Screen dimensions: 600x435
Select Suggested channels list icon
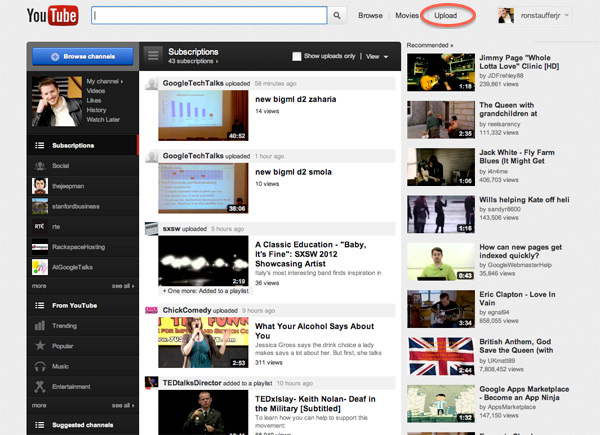40,425
